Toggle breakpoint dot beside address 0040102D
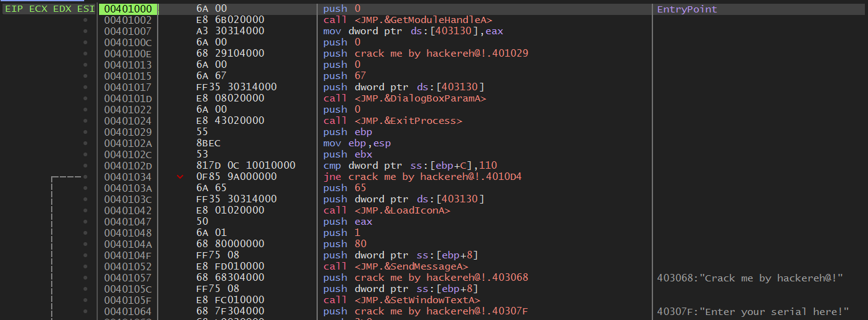The image size is (868, 320). pos(85,166)
